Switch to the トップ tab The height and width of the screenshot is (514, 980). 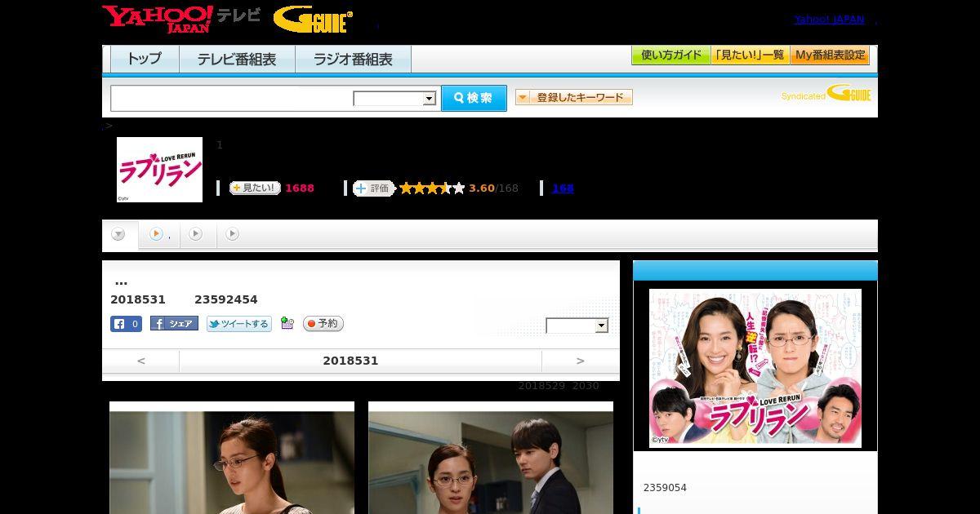tap(145, 60)
